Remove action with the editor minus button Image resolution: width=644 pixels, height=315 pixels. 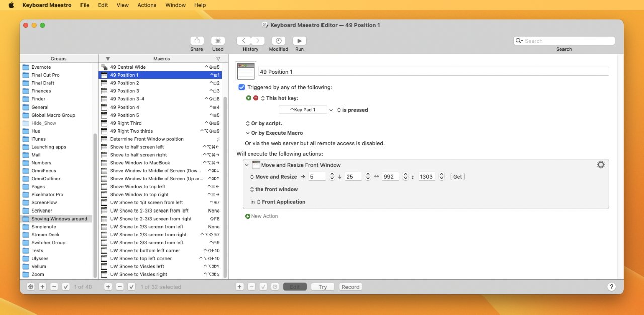(x=252, y=287)
